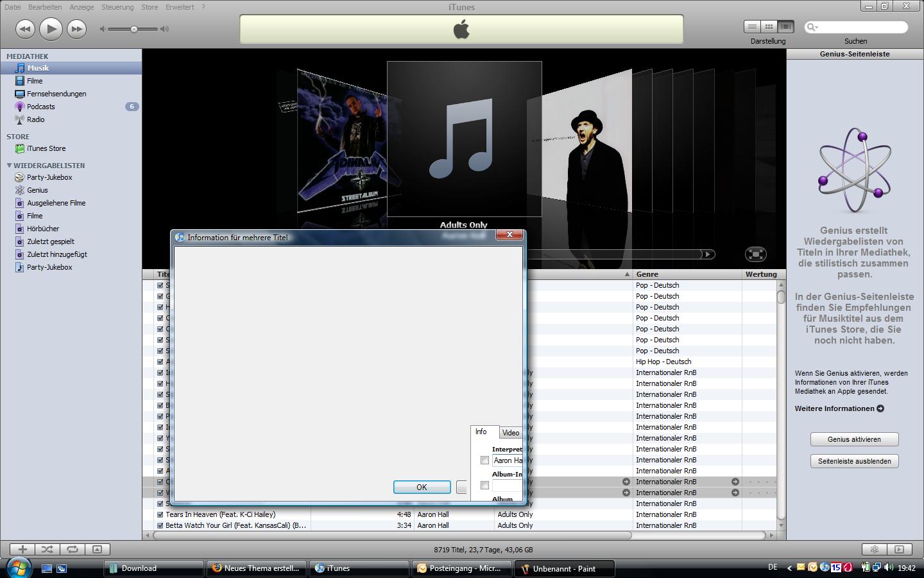924x578 pixels.
Task: Follow Weitere Informationen link
Action: [839, 408]
